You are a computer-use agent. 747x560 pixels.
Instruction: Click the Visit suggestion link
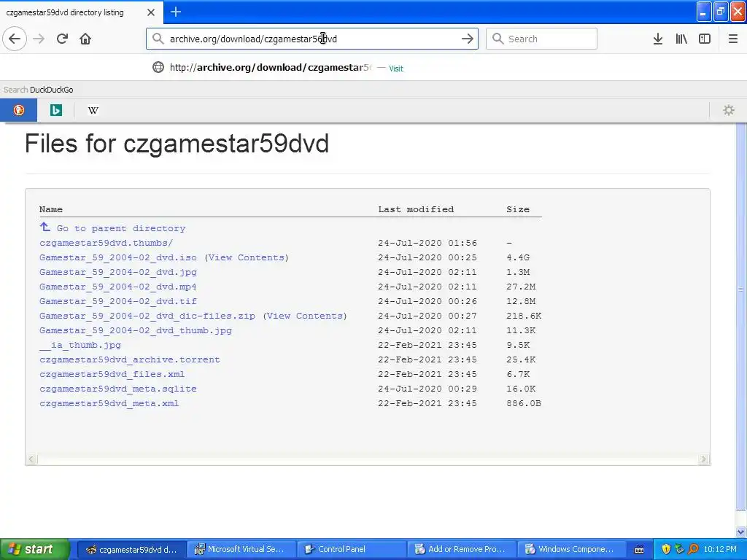pos(396,69)
